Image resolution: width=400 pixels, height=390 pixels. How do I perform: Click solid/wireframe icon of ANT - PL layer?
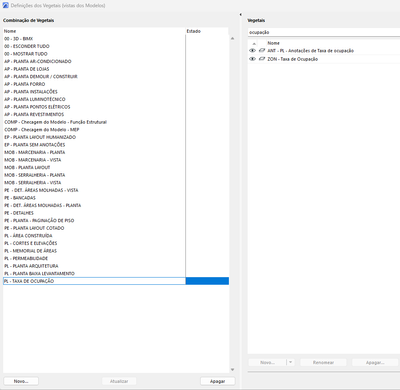262,51
